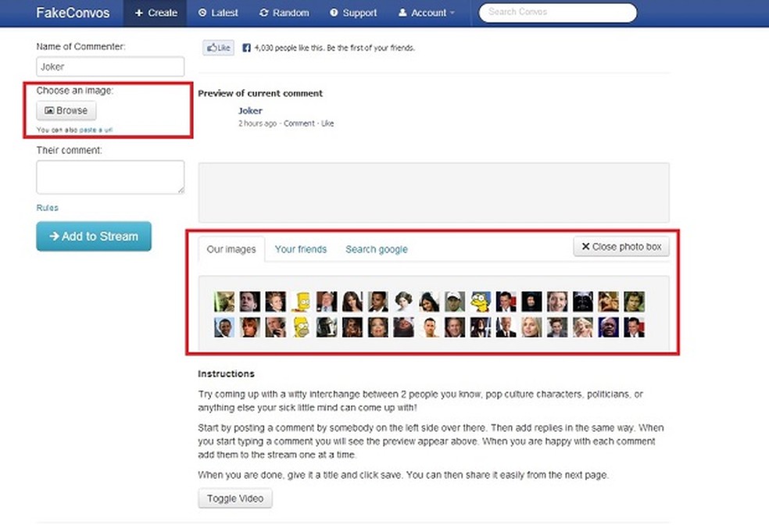Open a Random convo
769x532 pixels.
[x=284, y=12]
